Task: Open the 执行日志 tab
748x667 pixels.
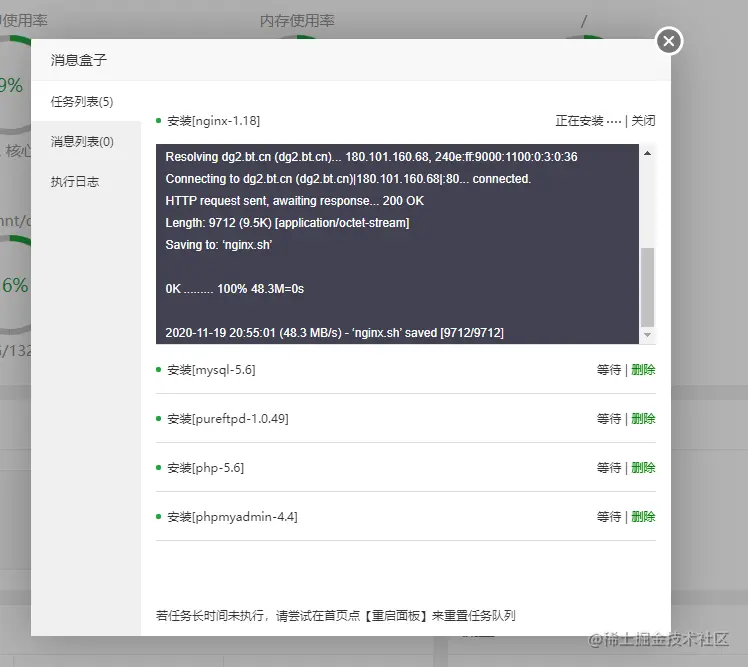Action: (x=75, y=182)
